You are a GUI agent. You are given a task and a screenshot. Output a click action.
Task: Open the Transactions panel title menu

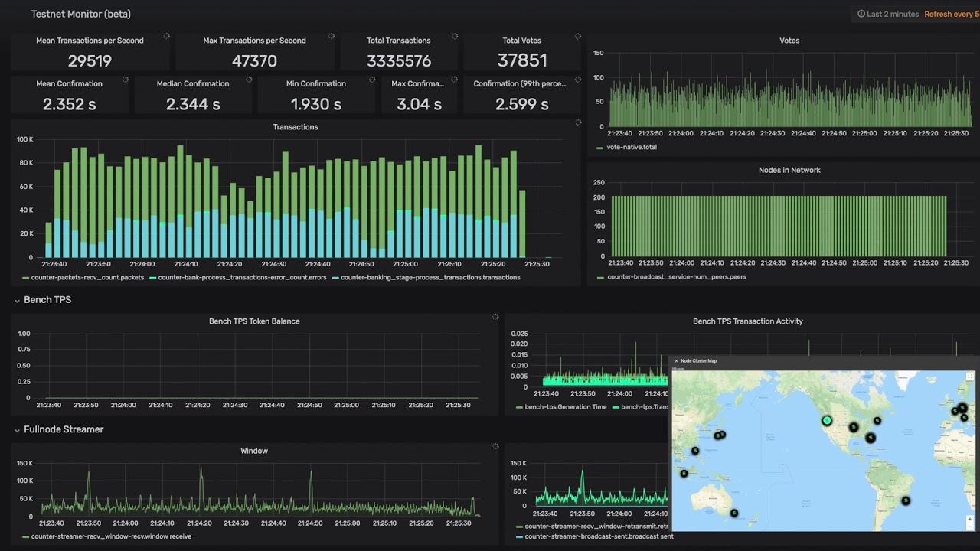click(296, 127)
